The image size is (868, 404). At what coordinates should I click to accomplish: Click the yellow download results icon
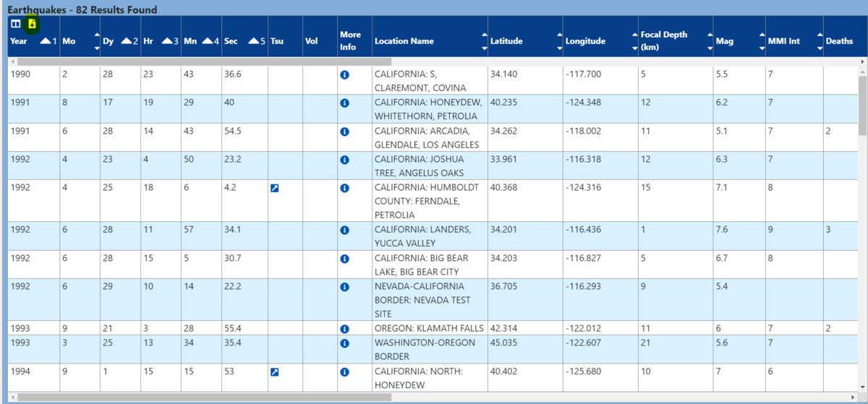(x=32, y=24)
